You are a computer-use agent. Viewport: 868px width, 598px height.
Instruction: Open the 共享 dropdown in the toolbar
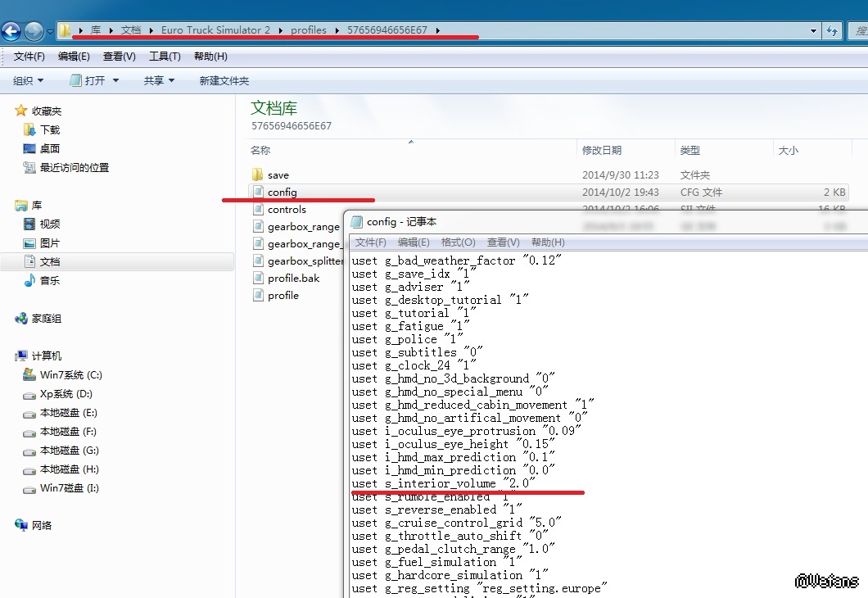coord(159,81)
